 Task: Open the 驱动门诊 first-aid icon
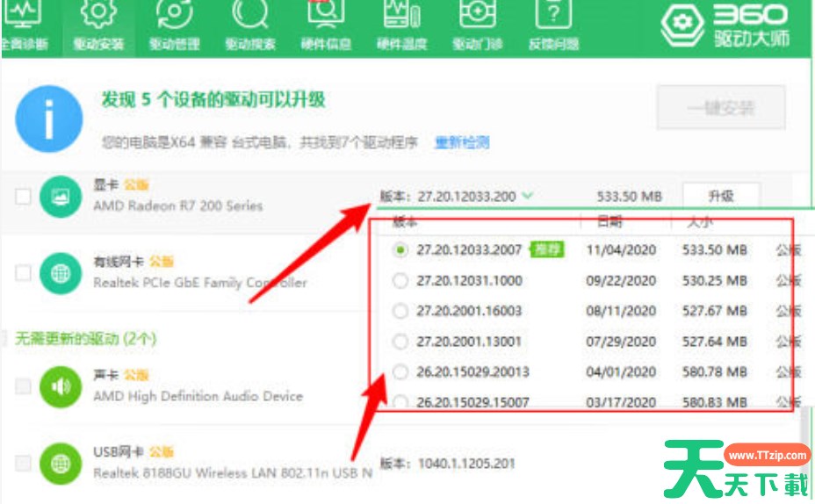point(478,14)
